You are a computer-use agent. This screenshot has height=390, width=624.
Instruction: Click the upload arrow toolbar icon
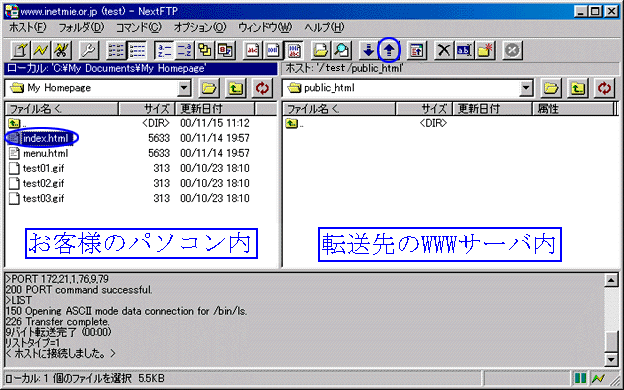[389, 50]
